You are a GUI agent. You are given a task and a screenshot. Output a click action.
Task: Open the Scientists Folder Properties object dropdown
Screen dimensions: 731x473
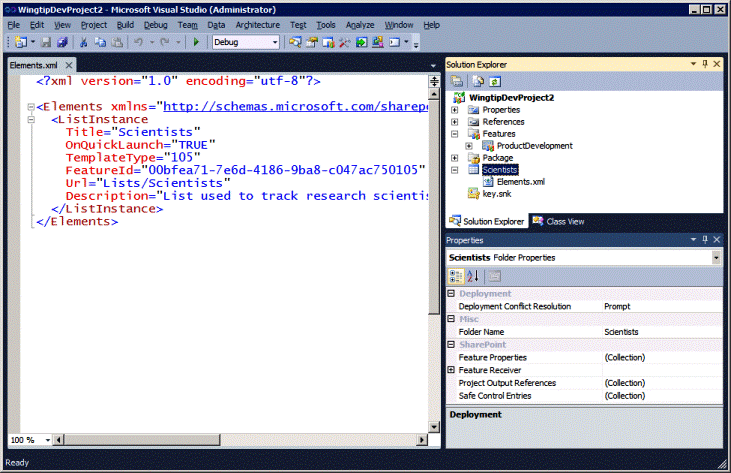click(716, 258)
